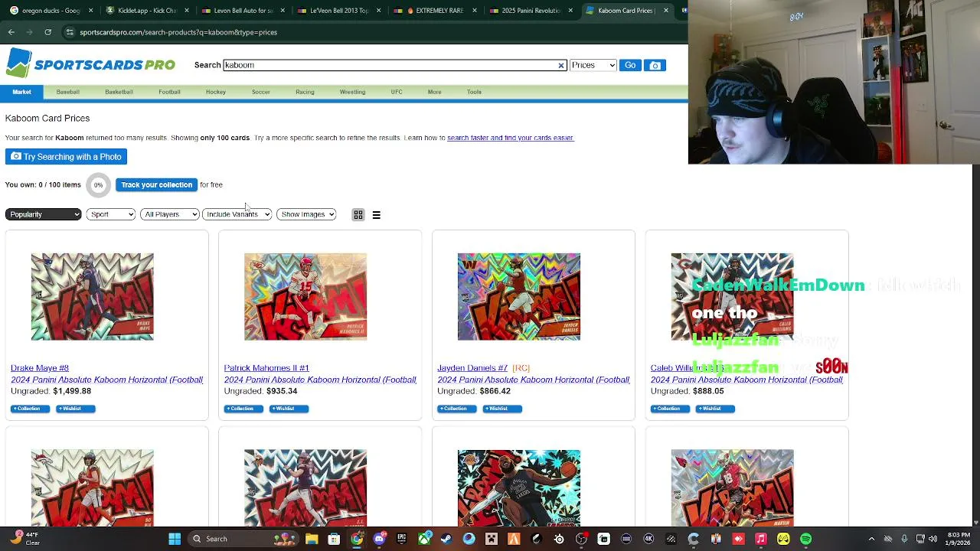Add Patrick Mahomes card to Wishlist

[x=289, y=409]
